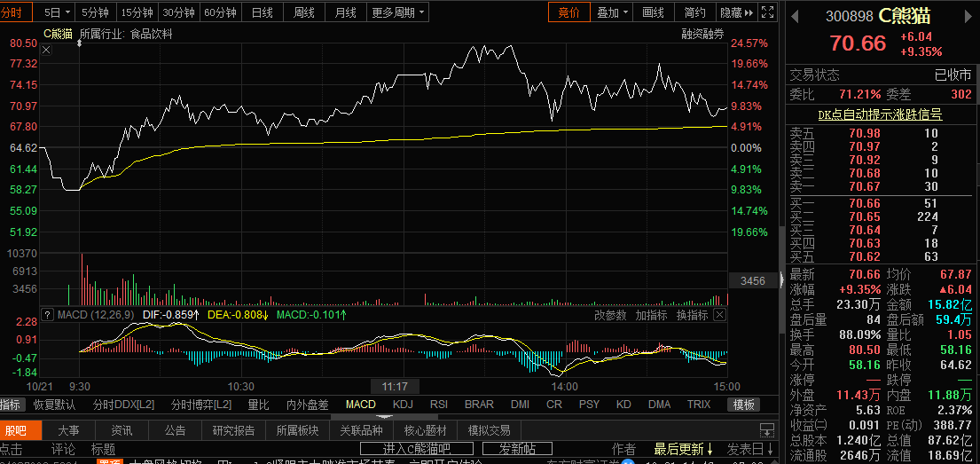Select the KD indicator
This screenshot has width=980, height=464.
pyautogui.click(x=623, y=405)
